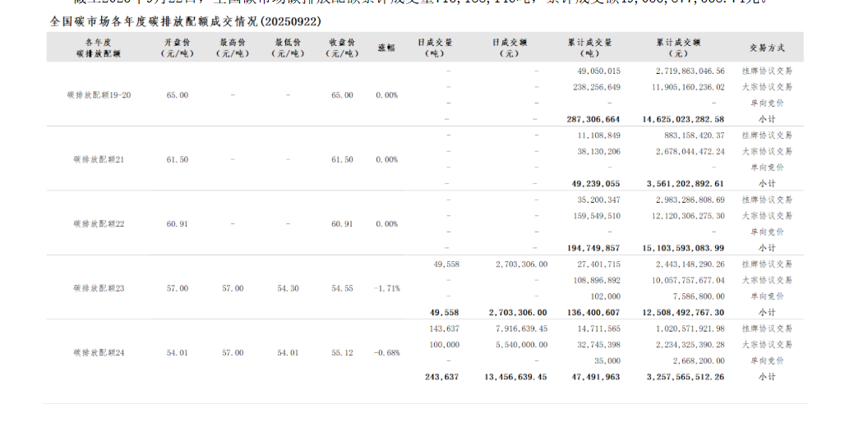
Task: Select the 最高价 column header
Action: click(x=233, y=47)
